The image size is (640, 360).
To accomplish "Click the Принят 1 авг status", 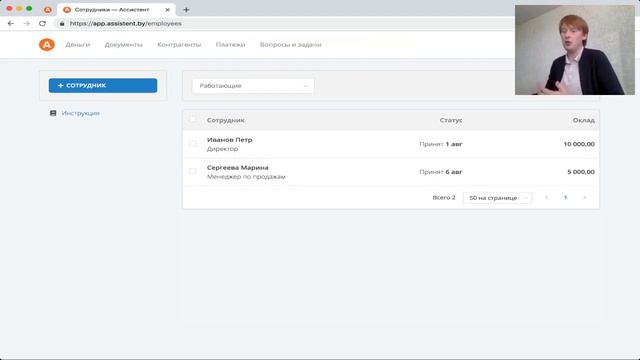I will click(x=441, y=144).
